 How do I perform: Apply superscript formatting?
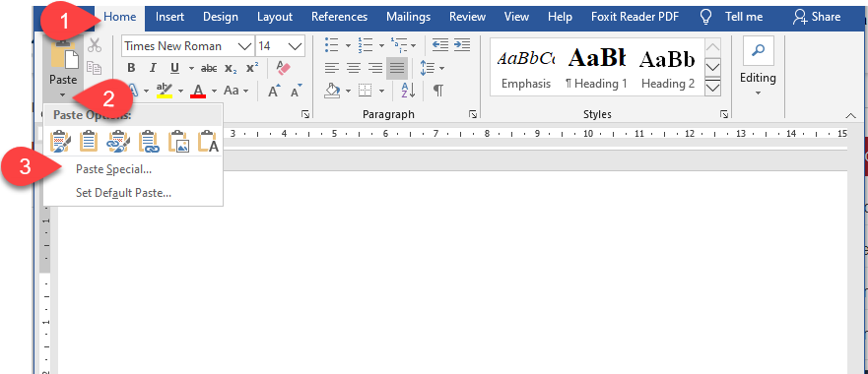click(252, 68)
